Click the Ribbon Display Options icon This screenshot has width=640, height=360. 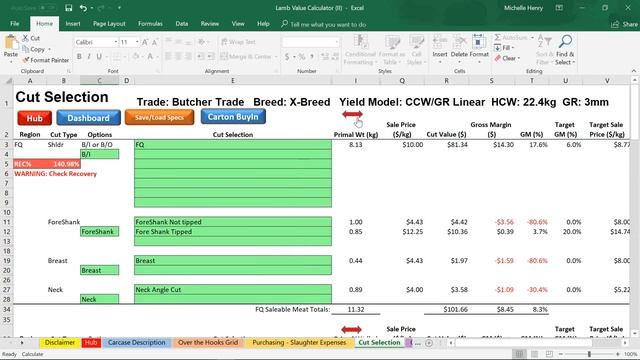559,8
